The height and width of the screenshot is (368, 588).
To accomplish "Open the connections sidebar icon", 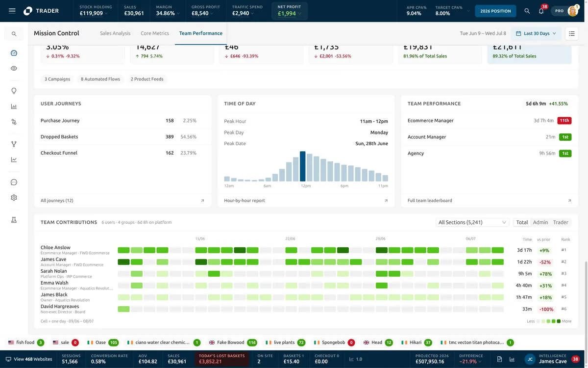I will pyautogui.click(x=14, y=122).
